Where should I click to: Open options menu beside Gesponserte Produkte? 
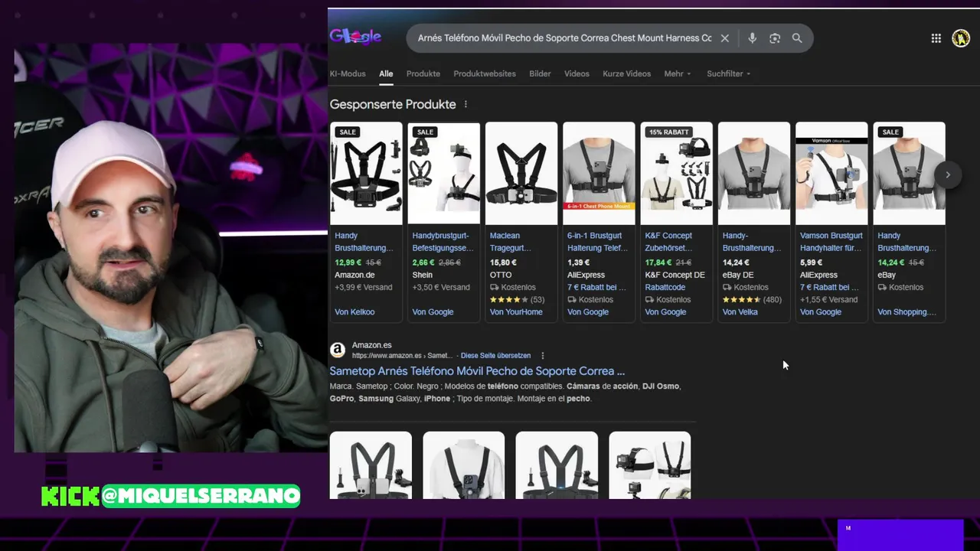[465, 104]
